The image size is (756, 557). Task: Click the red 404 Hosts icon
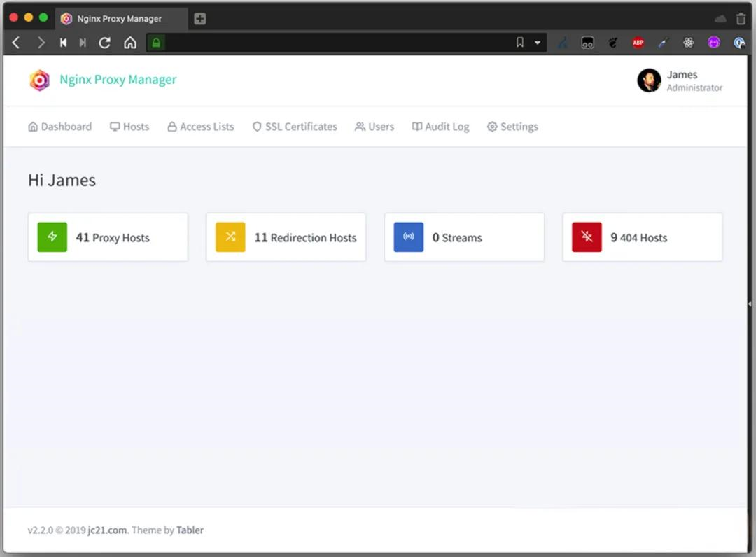[x=587, y=237]
